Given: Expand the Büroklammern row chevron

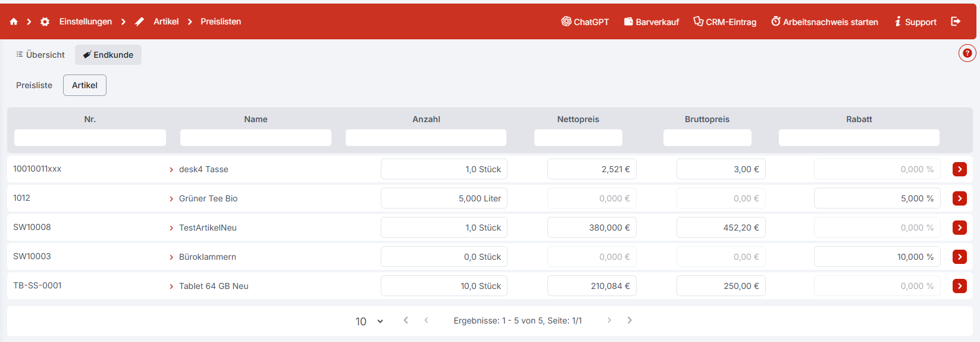Looking at the screenshot, I should [x=171, y=257].
